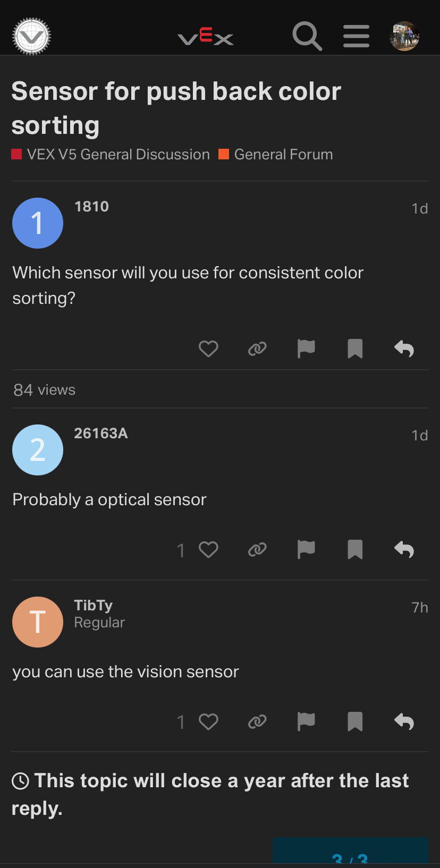440x868 pixels.
Task: Open the hamburger menu in header
Action: [356, 36]
